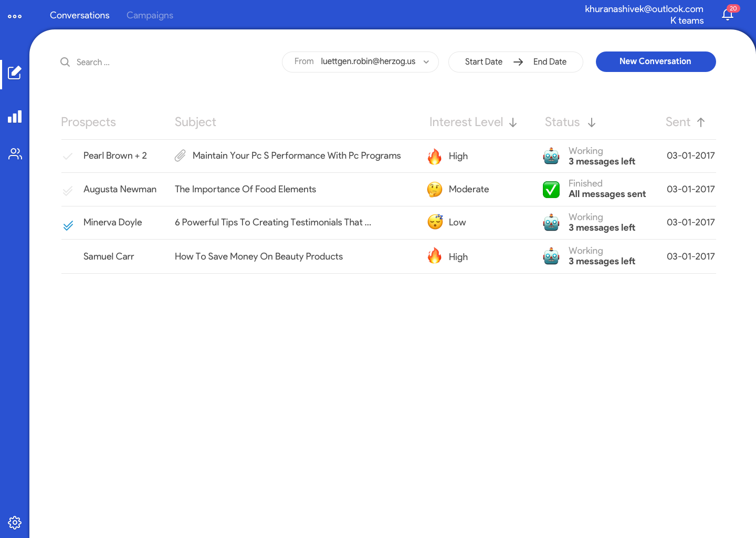The height and width of the screenshot is (538, 756).
Task: Sort by Interest Level column arrow
Action: pos(513,122)
